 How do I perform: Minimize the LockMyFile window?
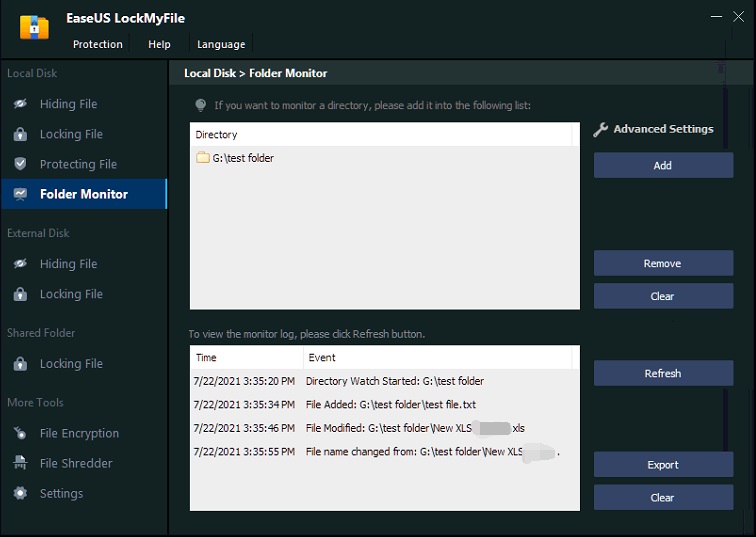(716, 16)
